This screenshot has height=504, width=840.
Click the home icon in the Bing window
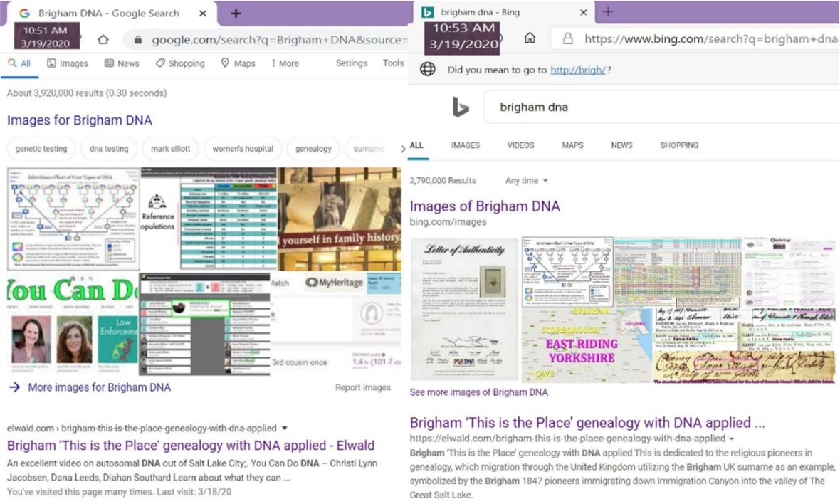530,38
